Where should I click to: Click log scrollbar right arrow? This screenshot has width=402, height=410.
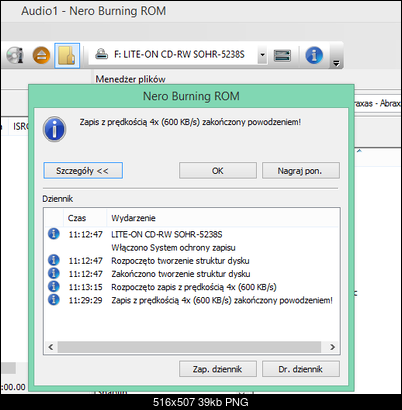(x=332, y=347)
